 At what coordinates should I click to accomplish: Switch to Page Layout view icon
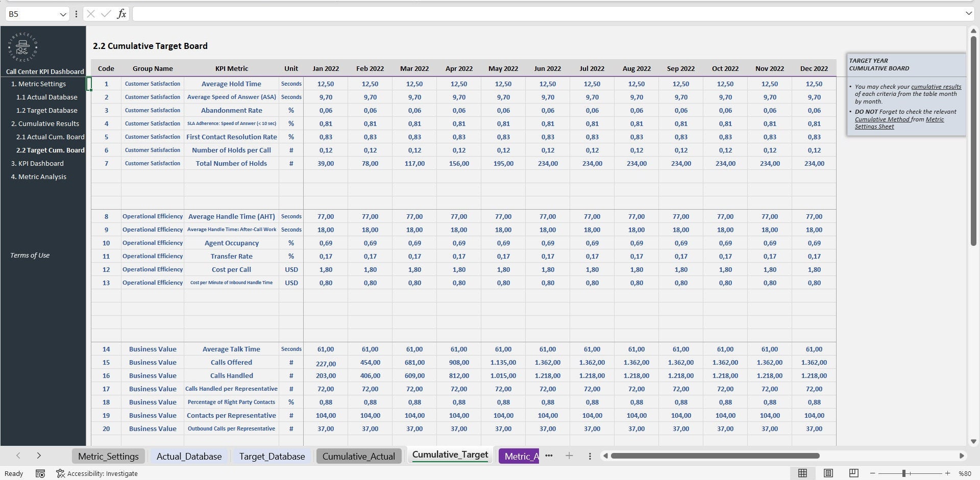pos(828,473)
